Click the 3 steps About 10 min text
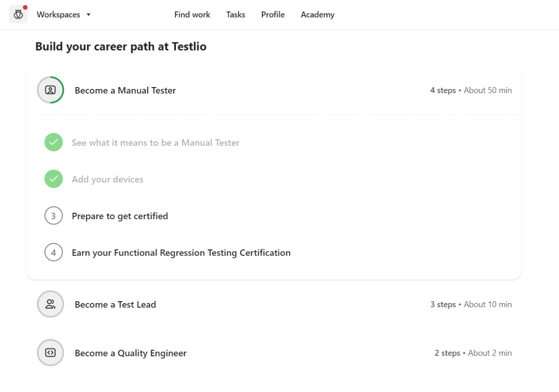The image size is (559, 392). (471, 304)
